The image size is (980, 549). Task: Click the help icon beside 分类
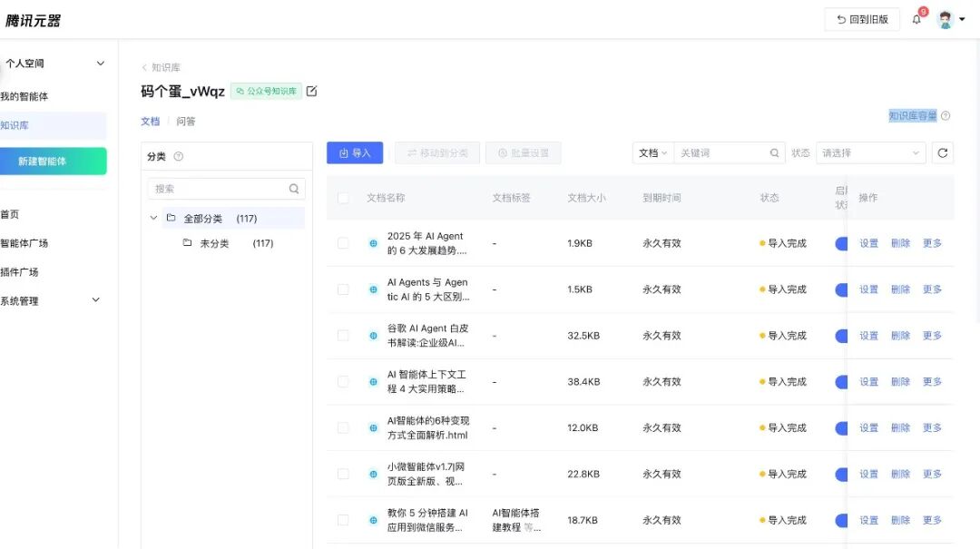(178, 156)
